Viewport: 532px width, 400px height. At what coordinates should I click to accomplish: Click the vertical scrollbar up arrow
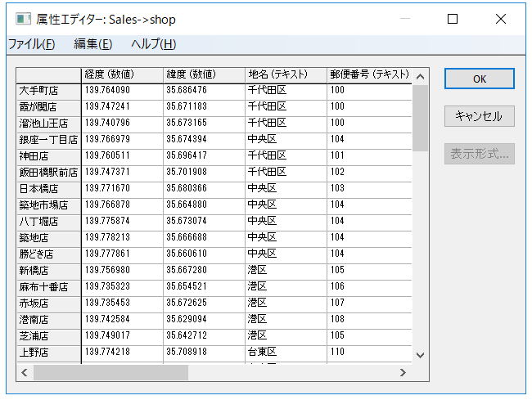[x=421, y=77]
